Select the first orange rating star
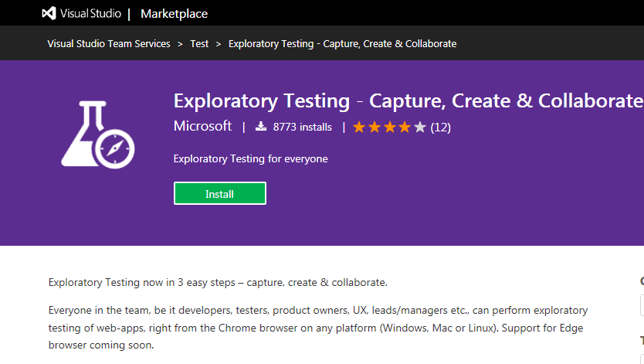This screenshot has width=644, height=364. coord(359,127)
